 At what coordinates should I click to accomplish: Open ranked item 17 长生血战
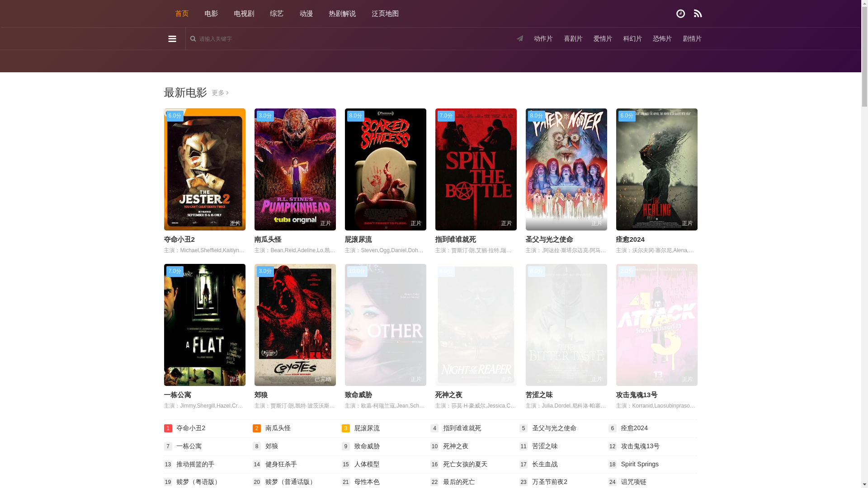point(545,464)
